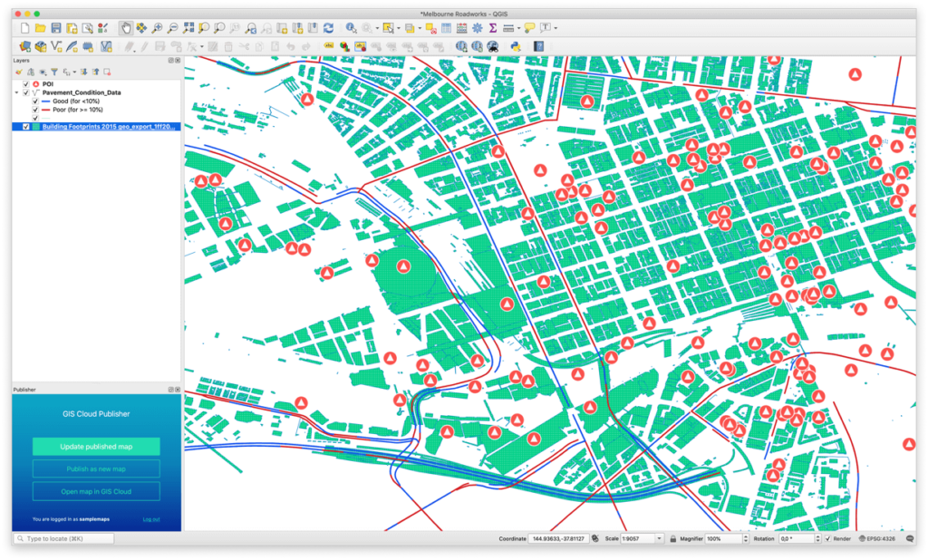The width and height of the screenshot is (928, 560).
Task: Select the Zoom In magnifier tool
Action: coord(157,28)
